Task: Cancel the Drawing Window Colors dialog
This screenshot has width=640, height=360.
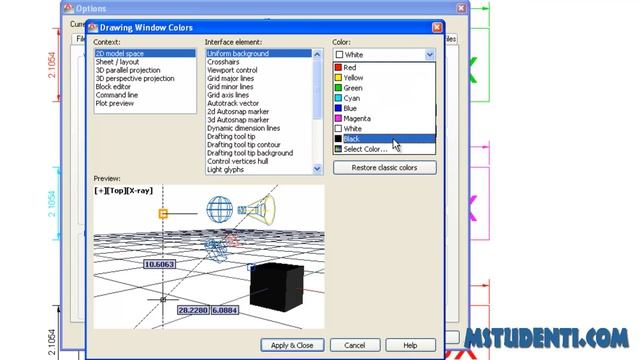Action: pos(355,345)
